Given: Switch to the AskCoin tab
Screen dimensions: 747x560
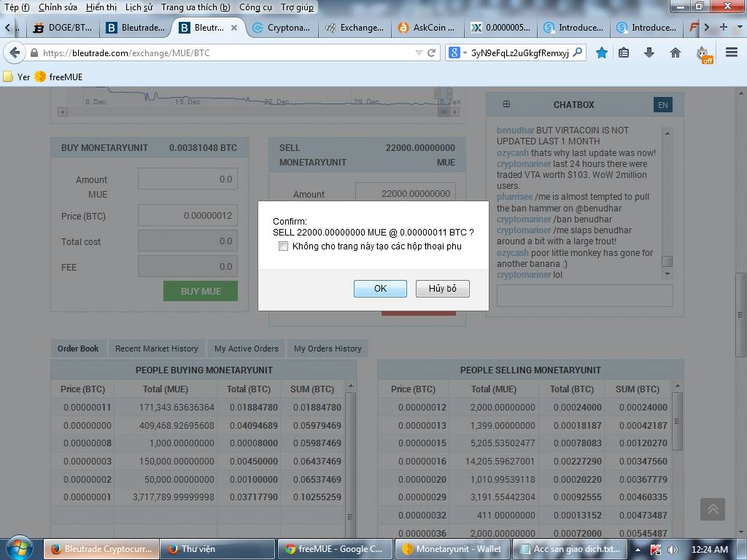Looking at the screenshot, I should [427, 28].
